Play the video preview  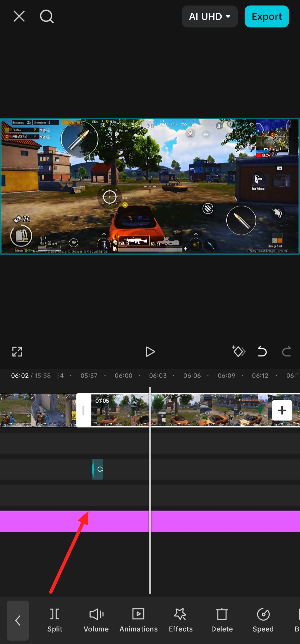click(x=150, y=352)
